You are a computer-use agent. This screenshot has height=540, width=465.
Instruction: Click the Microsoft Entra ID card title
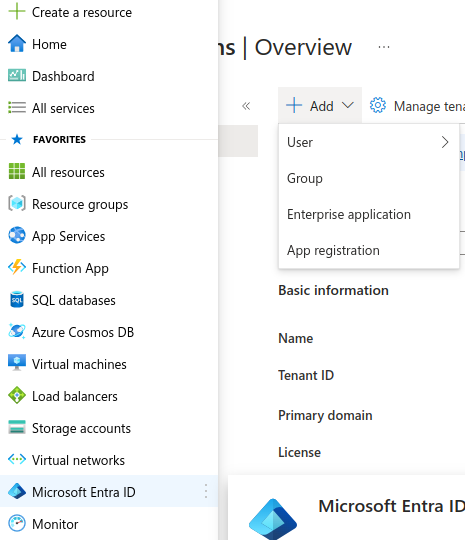click(392, 506)
